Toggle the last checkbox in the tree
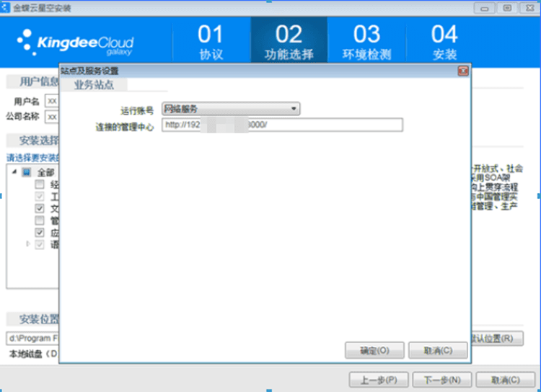Viewport: 541px width, 392px height. (x=40, y=244)
